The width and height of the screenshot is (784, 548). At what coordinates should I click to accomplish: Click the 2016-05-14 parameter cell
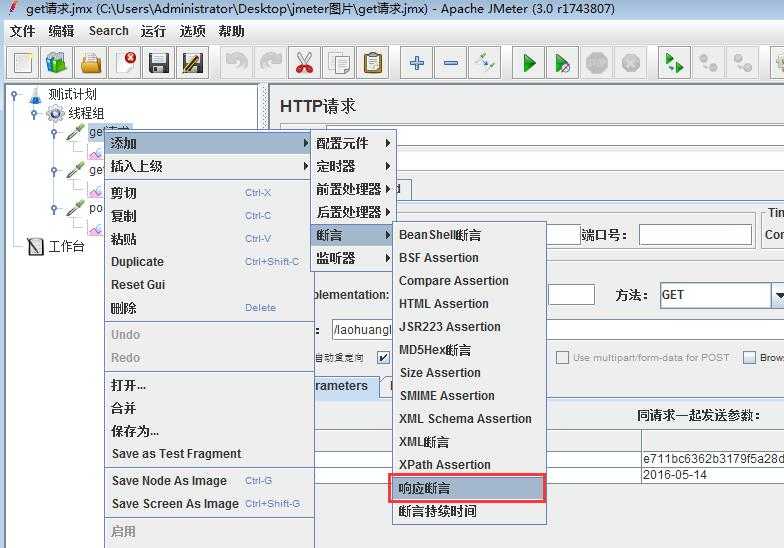pos(712,475)
